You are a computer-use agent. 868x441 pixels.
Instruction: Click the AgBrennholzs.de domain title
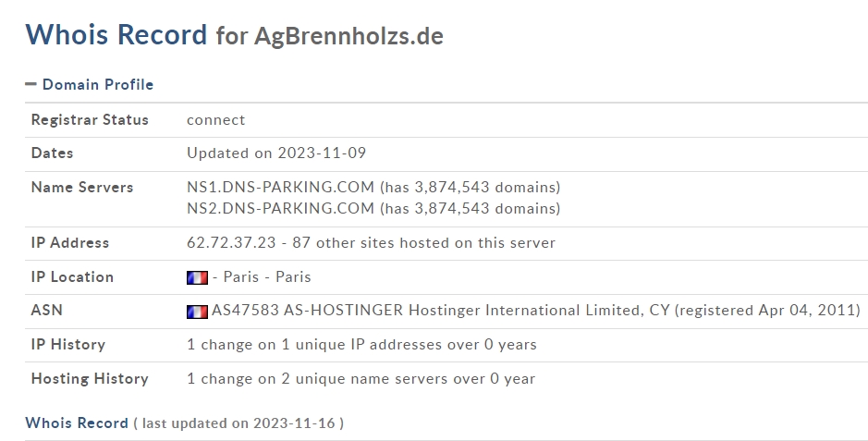348,36
